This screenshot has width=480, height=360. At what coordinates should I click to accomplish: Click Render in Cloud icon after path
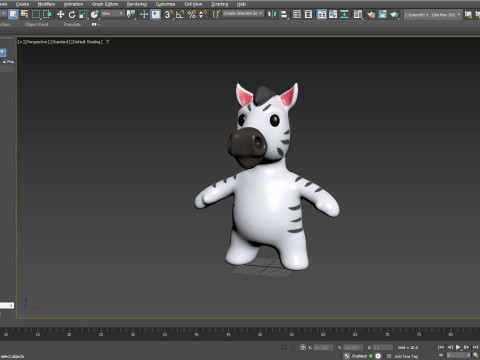point(468,14)
